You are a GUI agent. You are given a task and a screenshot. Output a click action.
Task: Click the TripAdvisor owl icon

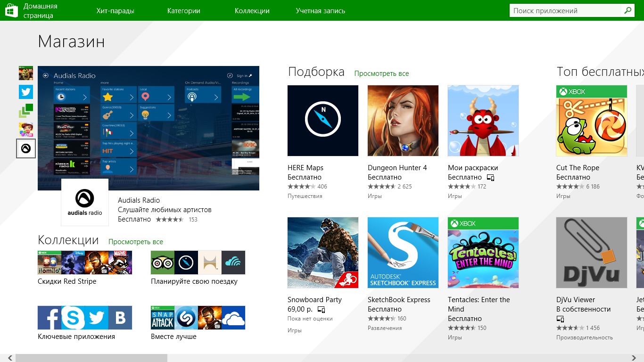[x=163, y=263]
